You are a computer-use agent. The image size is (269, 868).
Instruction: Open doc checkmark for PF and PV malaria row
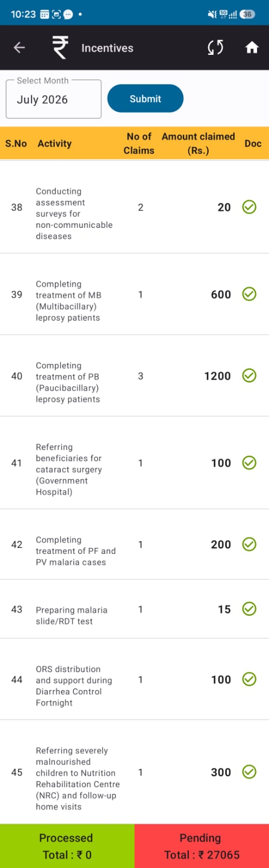(249, 544)
